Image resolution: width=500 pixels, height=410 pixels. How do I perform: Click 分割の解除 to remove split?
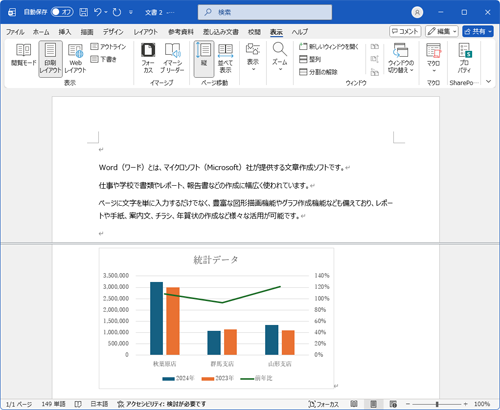coord(318,72)
